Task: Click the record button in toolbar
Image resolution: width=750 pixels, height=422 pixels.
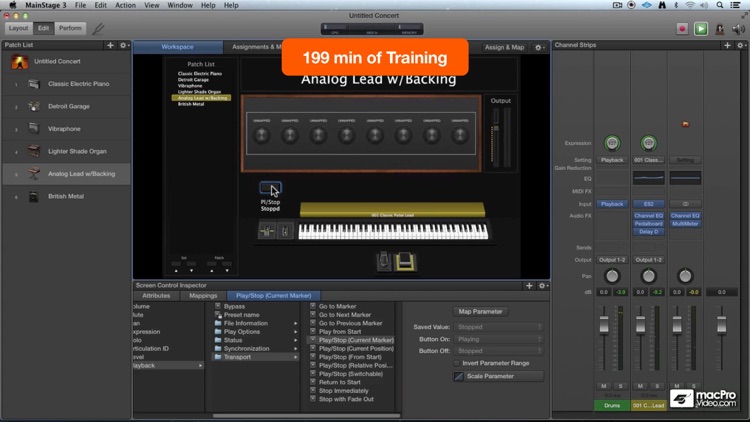Action: 682,29
